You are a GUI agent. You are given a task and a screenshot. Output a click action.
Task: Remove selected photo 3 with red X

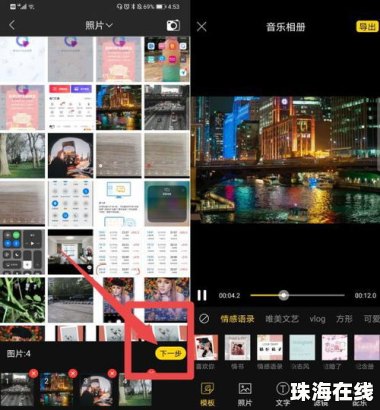pyautogui.click(x=112, y=373)
